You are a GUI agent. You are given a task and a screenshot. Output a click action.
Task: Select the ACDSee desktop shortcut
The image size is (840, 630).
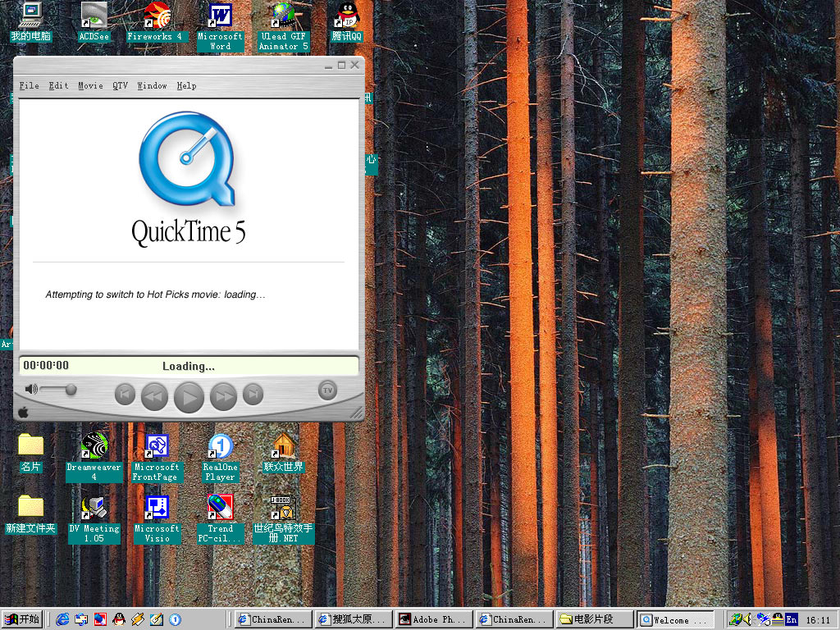(94, 22)
